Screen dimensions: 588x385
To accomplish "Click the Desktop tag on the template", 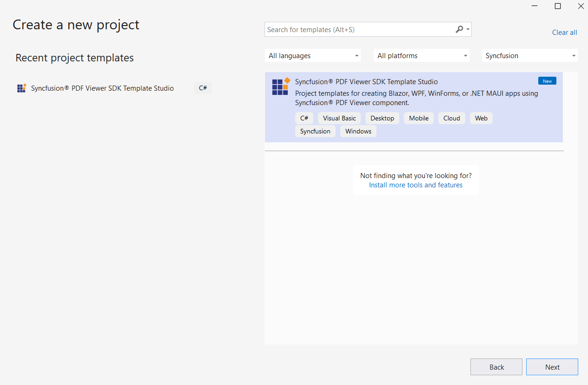I will click(x=382, y=118).
